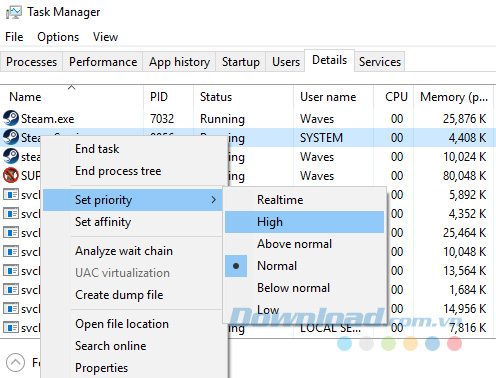Click the Steam.exe process name
The width and height of the screenshot is (496, 378).
(48, 119)
